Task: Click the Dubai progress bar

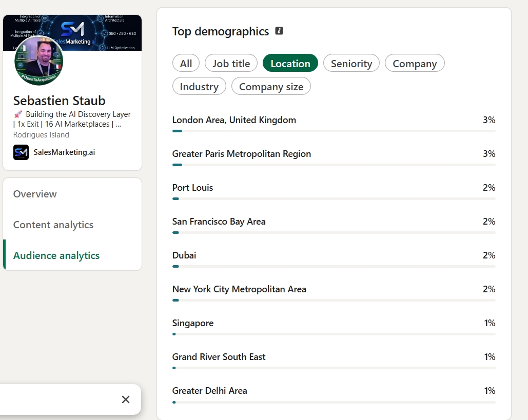Action: pyautogui.click(x=334, y=266)
